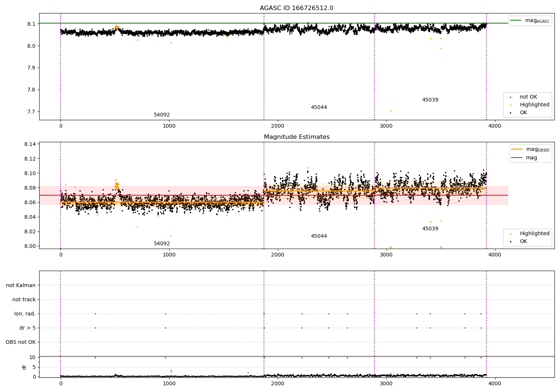This screenshot has width=560, height=392.
Task: Click obsid label 54092 in Magnitude Estimates plot
Action: [x=162, y=244]
